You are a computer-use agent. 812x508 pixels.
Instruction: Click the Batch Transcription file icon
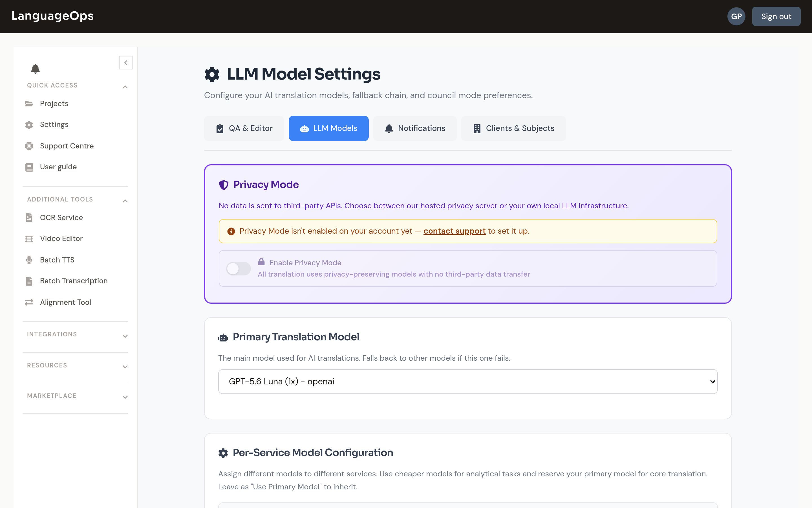point(29,281)
